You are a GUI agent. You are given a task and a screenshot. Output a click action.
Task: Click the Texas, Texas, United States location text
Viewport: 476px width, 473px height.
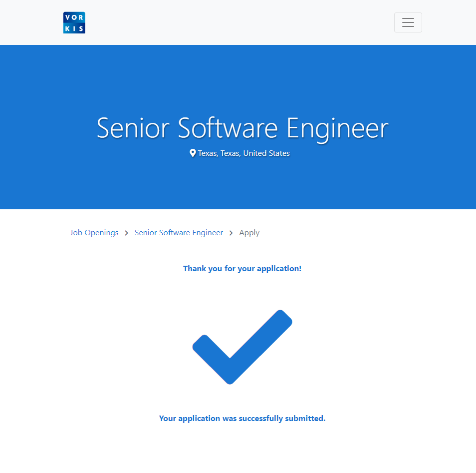[x=243, y=153]
